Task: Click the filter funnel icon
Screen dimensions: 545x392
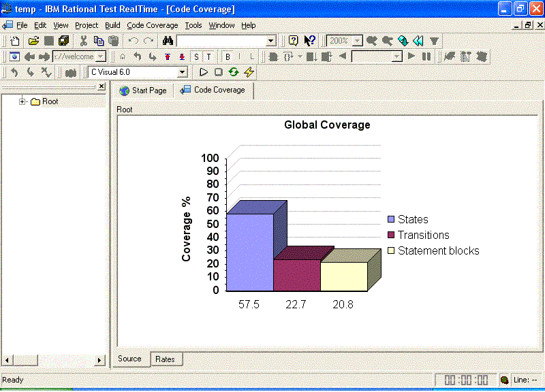Action: [434, 41]
